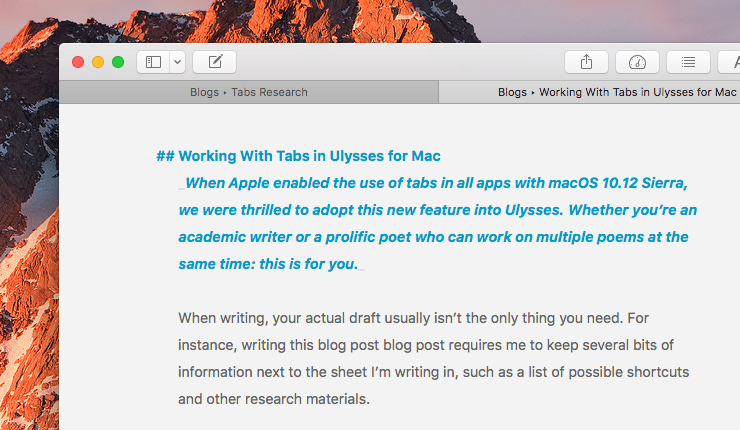Click the ## heading markup tag

(166, 156)
